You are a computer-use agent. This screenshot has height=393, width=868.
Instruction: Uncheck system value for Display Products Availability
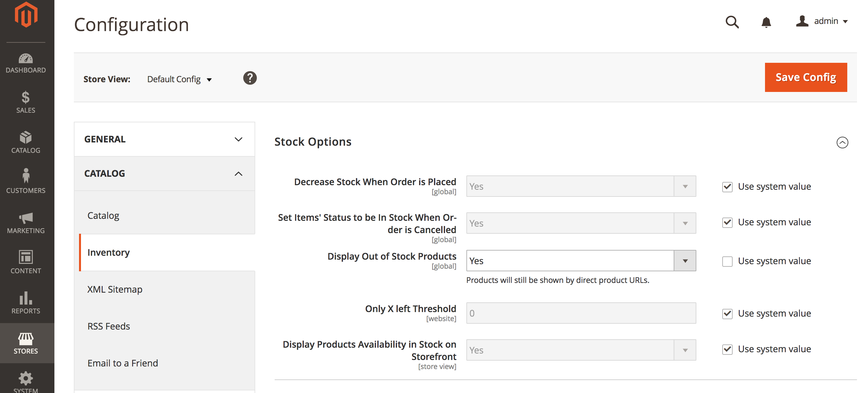point(727,350)
